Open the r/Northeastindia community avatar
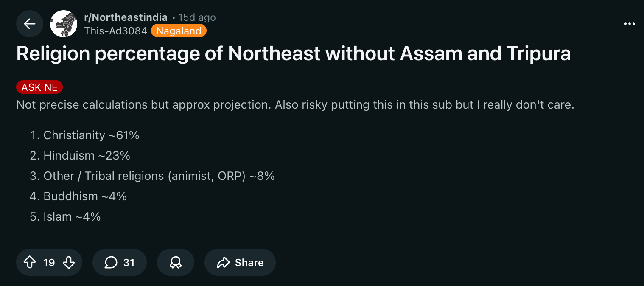 [64, 24]
